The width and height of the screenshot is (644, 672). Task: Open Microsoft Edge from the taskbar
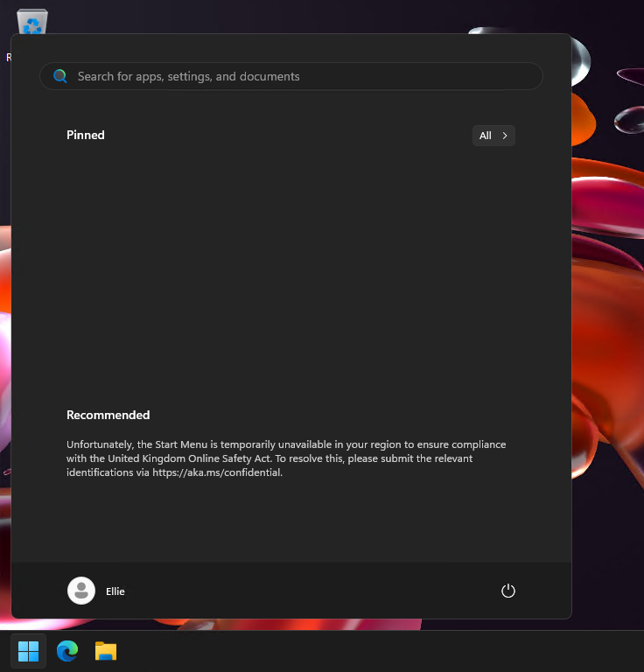67,651
